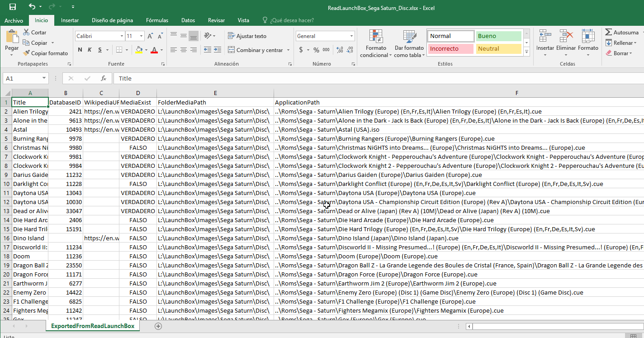Toggle middle vertical alignment
Screen dimensions: 644x338
coord(184,36)
